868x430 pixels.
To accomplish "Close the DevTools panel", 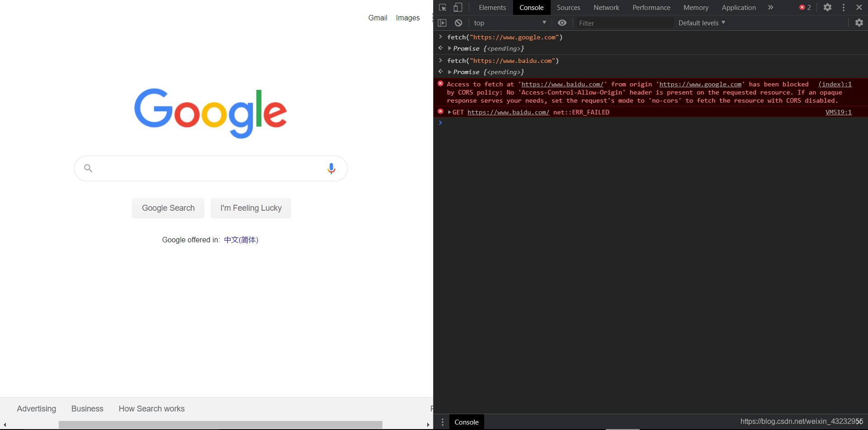I will [x=859, y=7].
